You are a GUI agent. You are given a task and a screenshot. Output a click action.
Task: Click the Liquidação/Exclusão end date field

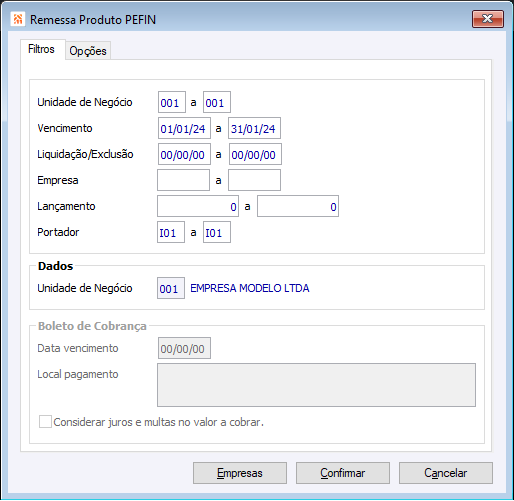(x=255, y=154)
